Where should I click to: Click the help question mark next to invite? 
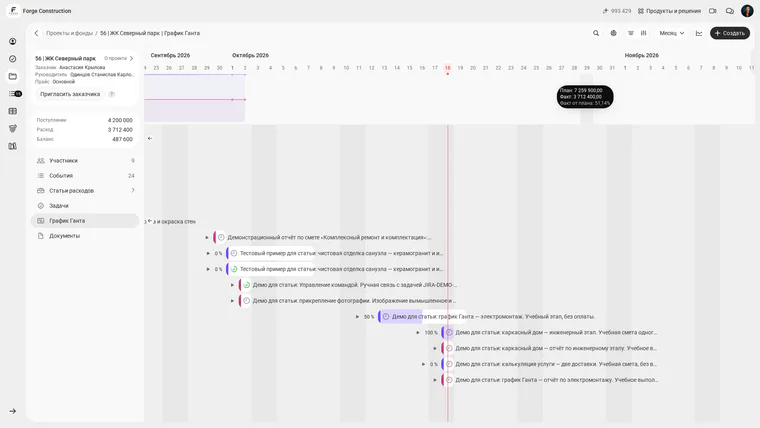coord(111,94)
